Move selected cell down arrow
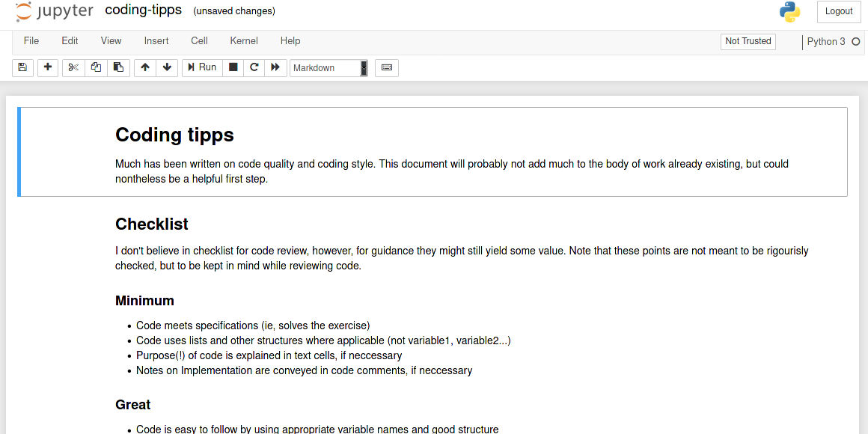 (167, 67)
